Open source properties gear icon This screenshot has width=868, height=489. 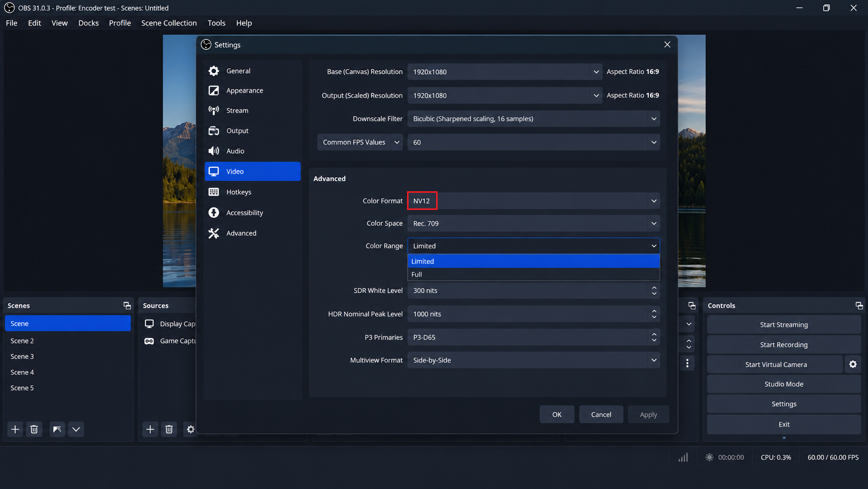[190, 429]
